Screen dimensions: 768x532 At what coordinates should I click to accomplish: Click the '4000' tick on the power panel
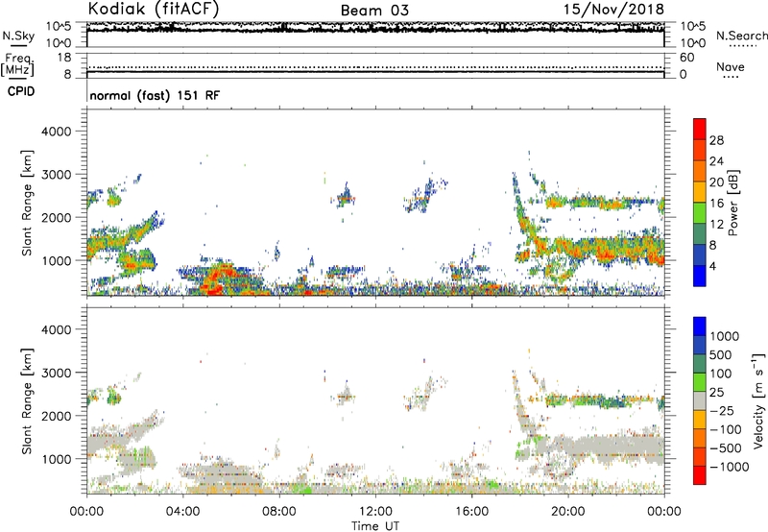[x=56, y=132]
